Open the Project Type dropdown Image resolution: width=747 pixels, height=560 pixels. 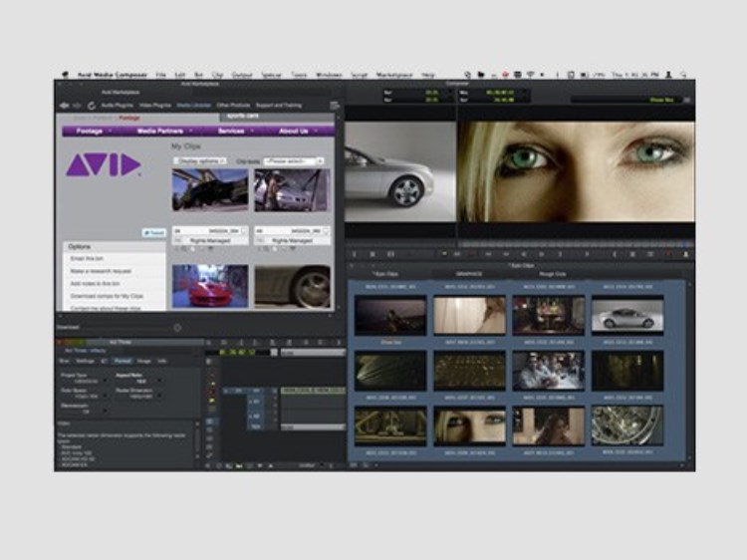[x=86, y=382]
